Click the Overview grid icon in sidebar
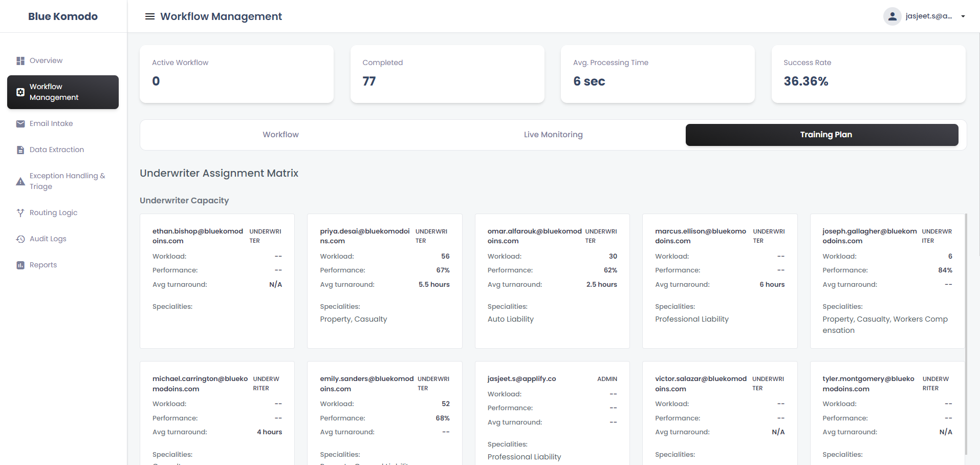980x465 pixels. [20, 61]
